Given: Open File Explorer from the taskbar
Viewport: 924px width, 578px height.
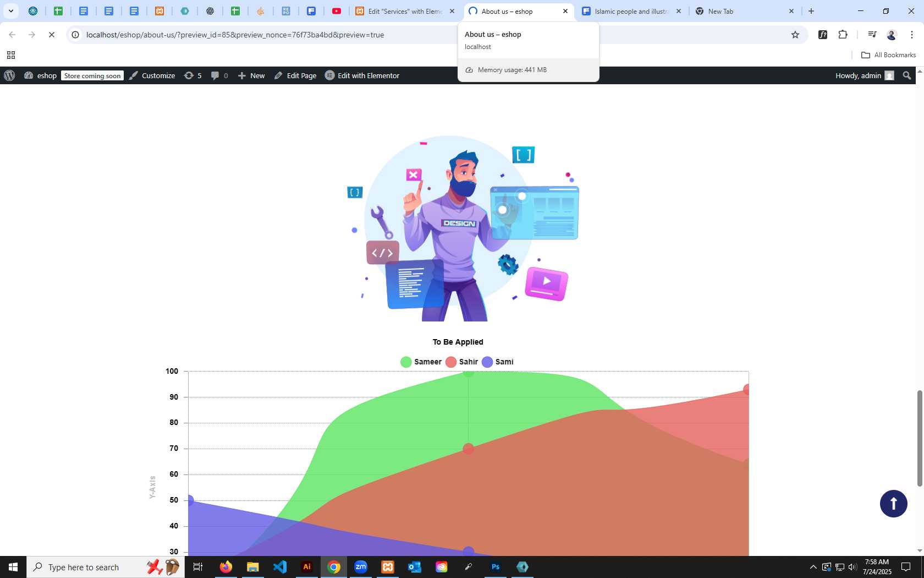Looking at the screenshot, I should click(252, 567).
